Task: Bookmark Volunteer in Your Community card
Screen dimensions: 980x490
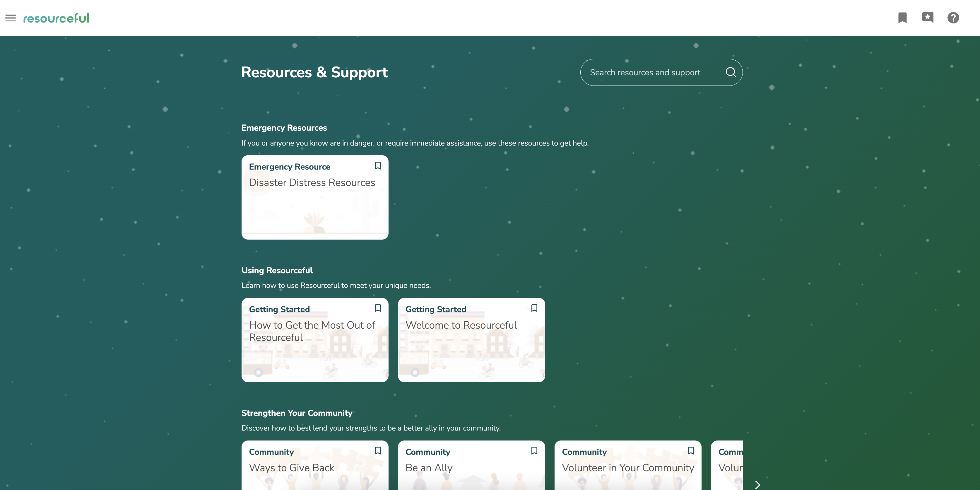Action: click(690, 451)
